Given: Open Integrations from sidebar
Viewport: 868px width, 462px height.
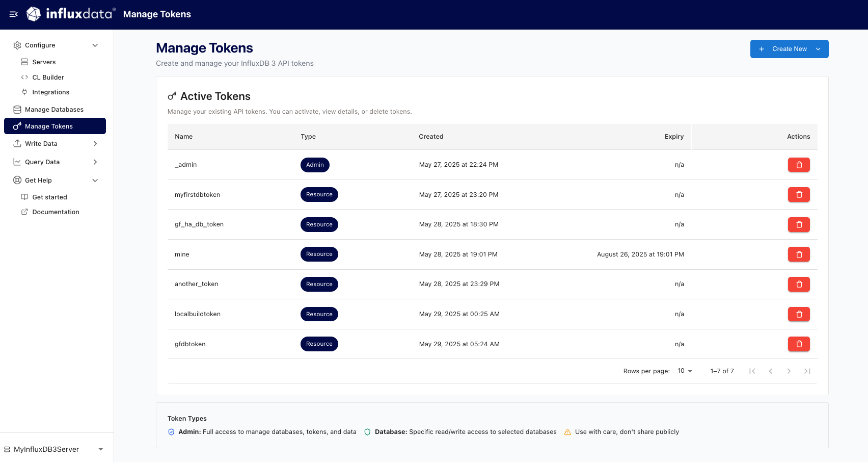Looking at the screenshot, I should [x=51, y=92].
